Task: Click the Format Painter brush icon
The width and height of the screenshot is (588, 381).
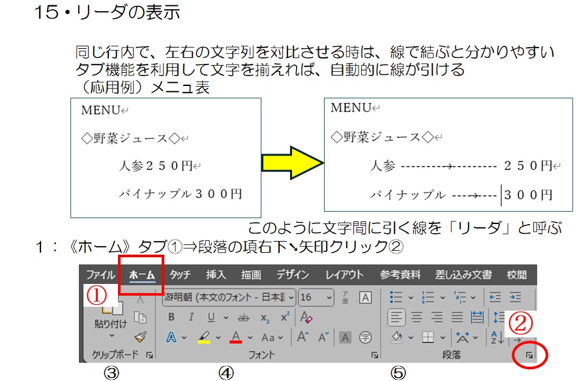Action: click(140, 337)
